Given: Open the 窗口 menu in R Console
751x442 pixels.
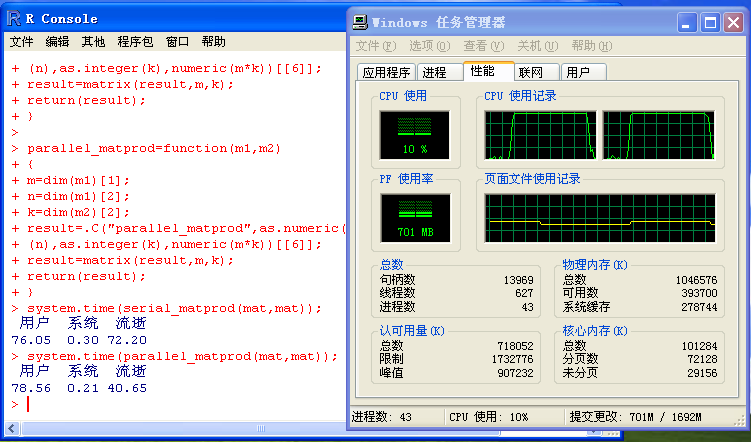Looking at the screenshot, I should tap(177, 42).
